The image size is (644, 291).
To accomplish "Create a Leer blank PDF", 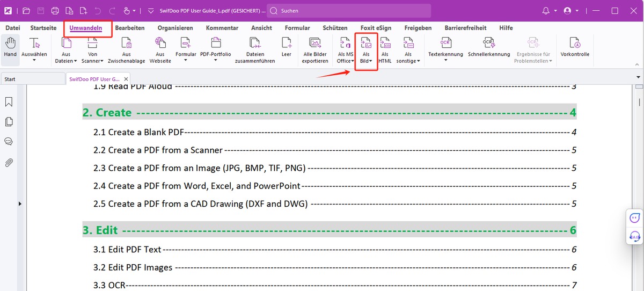I will [x=287, y=48].
